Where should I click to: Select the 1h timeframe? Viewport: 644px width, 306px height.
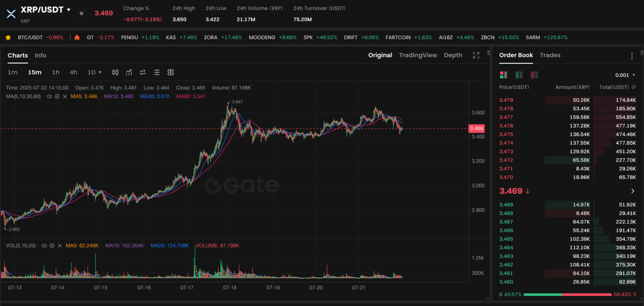point(56,72)
